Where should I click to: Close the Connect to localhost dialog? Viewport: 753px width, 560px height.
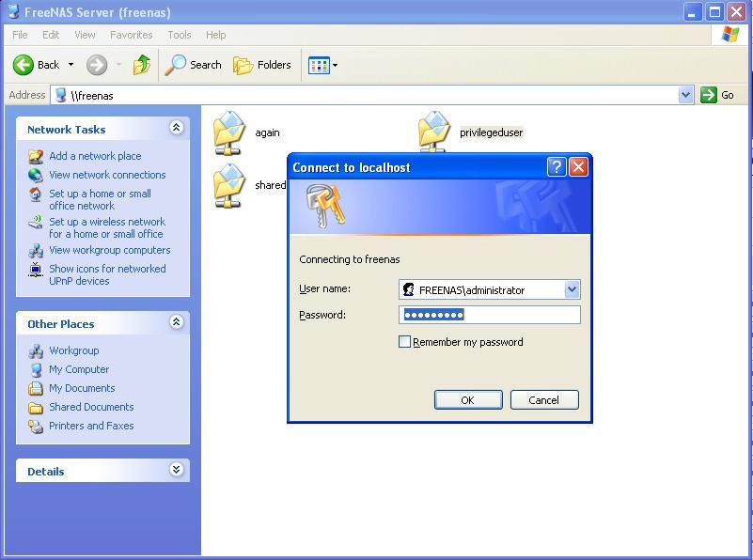coord(579,167)
